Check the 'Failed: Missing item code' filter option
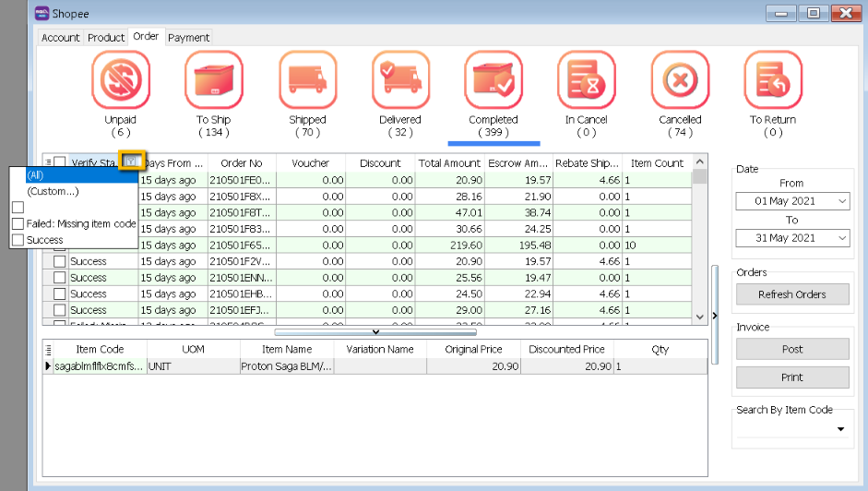The width and height of the screenshot is (868, 491). click(x=18, y=224)
